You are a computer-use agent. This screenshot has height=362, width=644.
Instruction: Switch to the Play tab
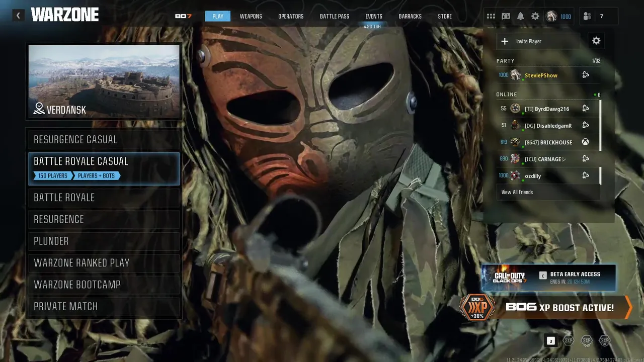pos(218,16)
